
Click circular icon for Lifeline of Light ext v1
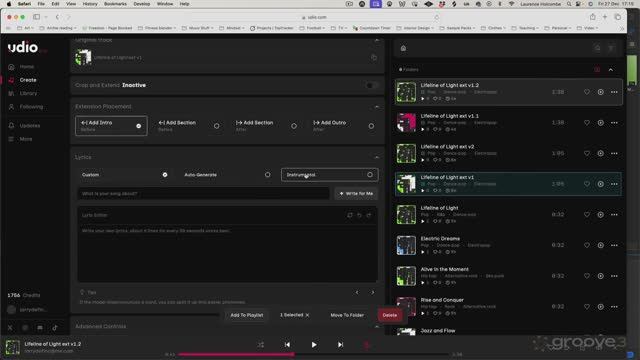coord(600,184)
